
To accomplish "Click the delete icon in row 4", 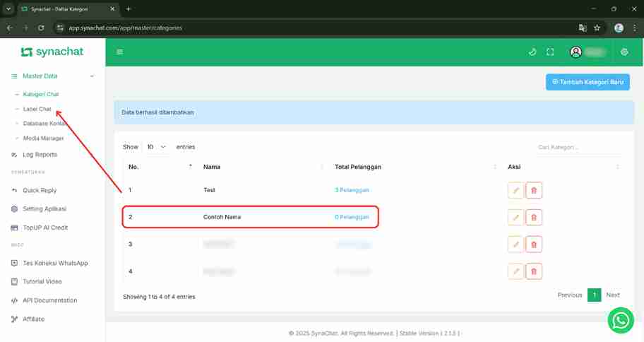I will coord(534,271).
